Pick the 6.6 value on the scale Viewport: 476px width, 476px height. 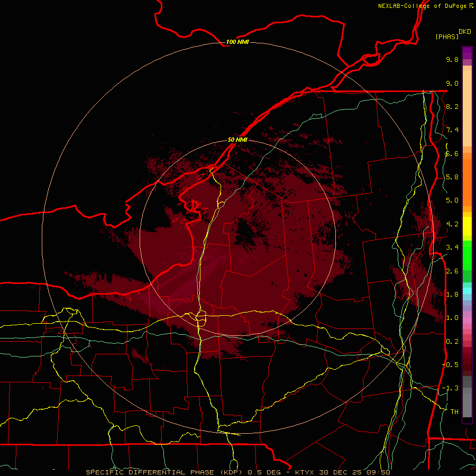[x=452, y=153]
